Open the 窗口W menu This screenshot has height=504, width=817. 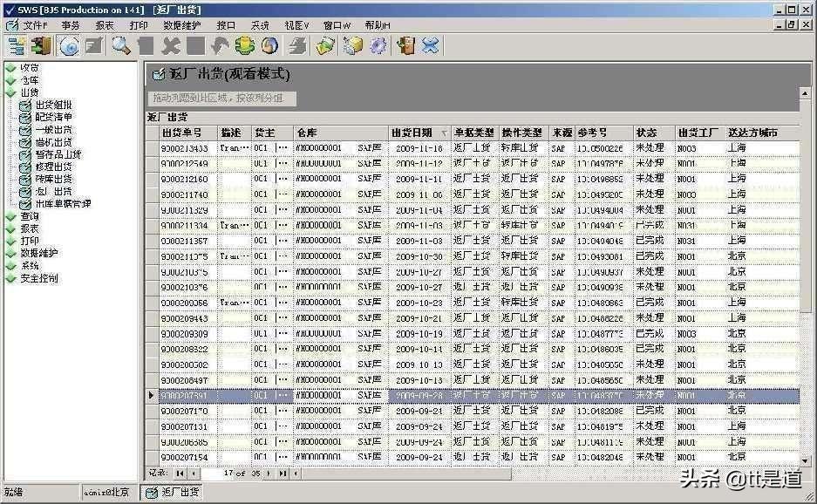pyautogui.click(x=337, y=25)
